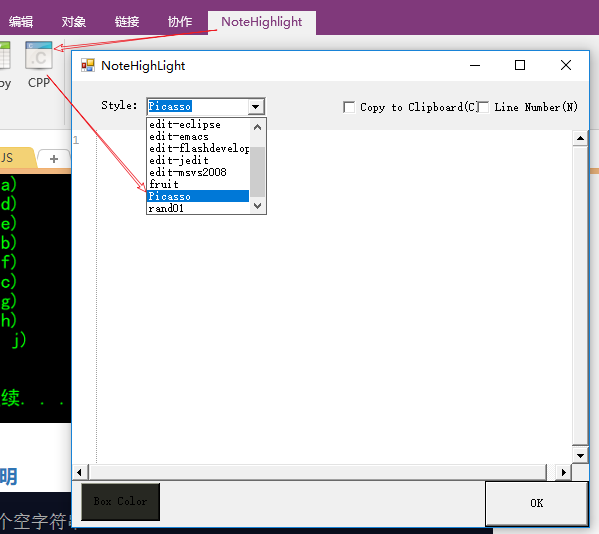Screen dimensions: 599x534
Task: Switch to the NoteHighlight ribbon tab
Action: click(262, 22)
